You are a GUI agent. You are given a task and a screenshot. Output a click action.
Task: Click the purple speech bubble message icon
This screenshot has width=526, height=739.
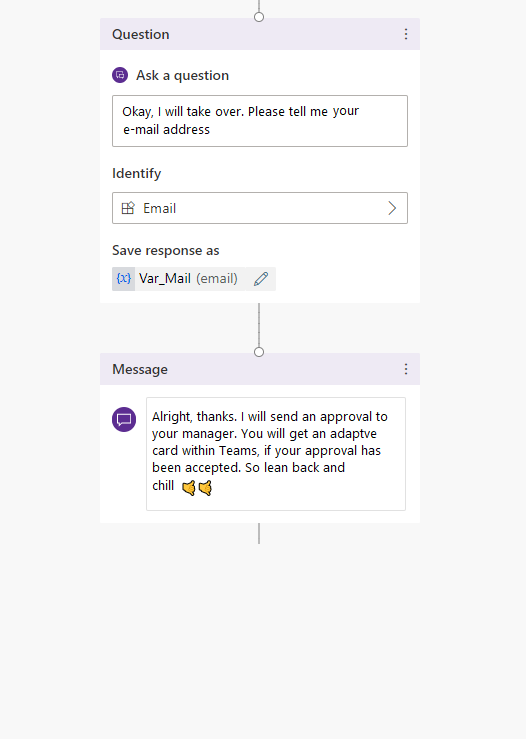124,419
